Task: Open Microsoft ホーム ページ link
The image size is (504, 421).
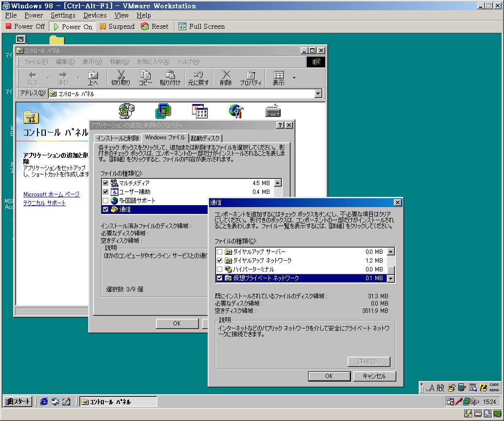Action: tap(52, 194)
